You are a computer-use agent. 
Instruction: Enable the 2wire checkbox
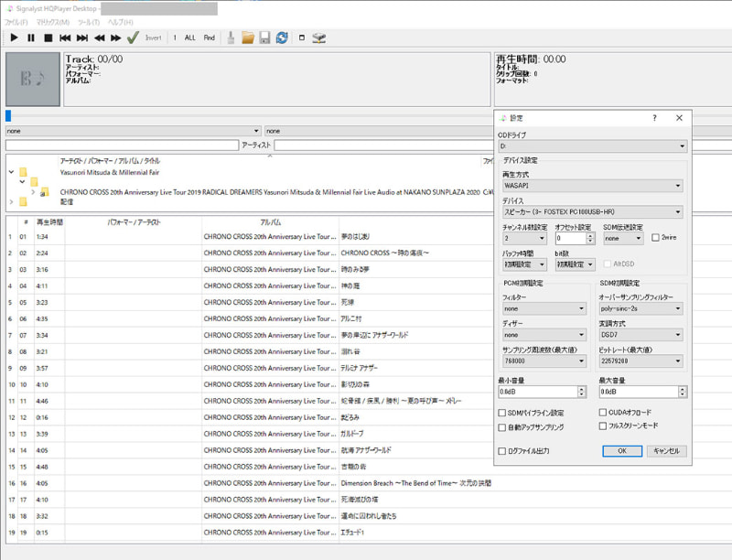655,238
